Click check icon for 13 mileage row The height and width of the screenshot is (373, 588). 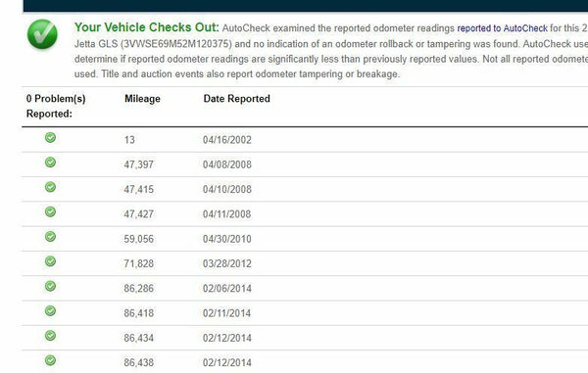coord(50,137)
